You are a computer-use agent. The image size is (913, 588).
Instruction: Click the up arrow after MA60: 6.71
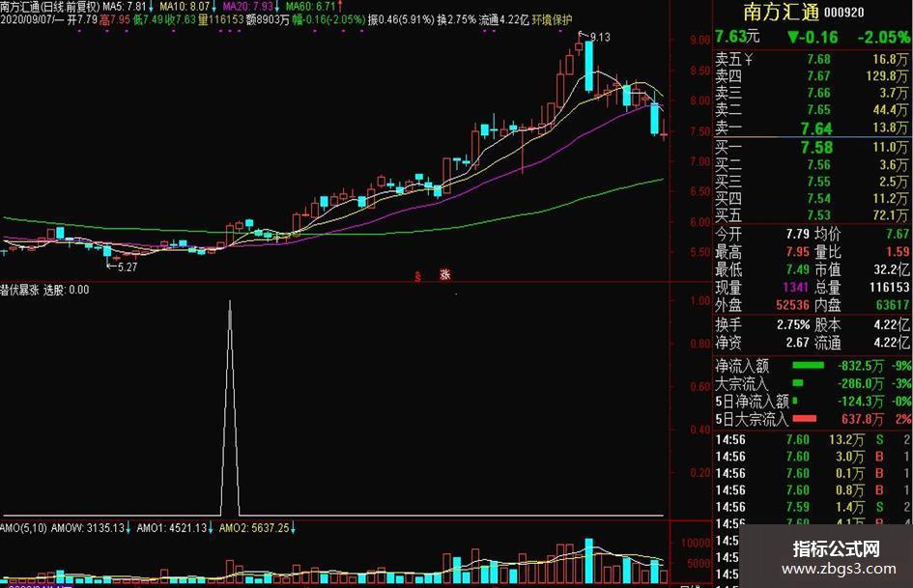pos(340,7)
